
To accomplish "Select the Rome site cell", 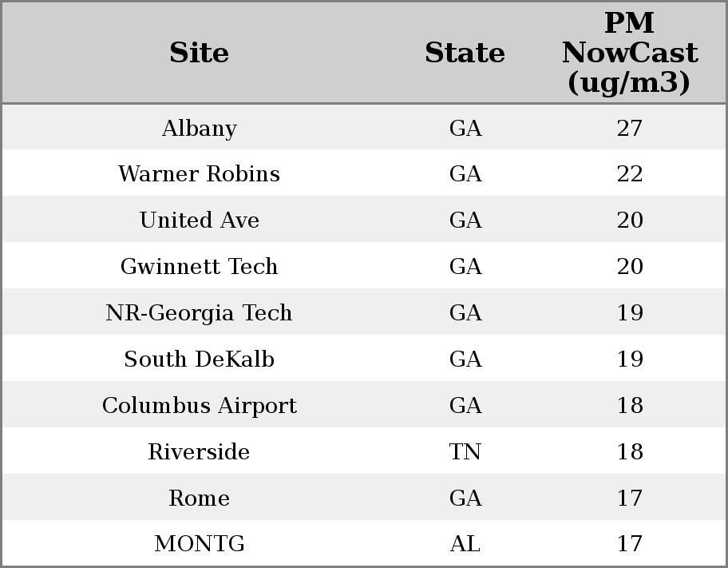I will point(199,498).
